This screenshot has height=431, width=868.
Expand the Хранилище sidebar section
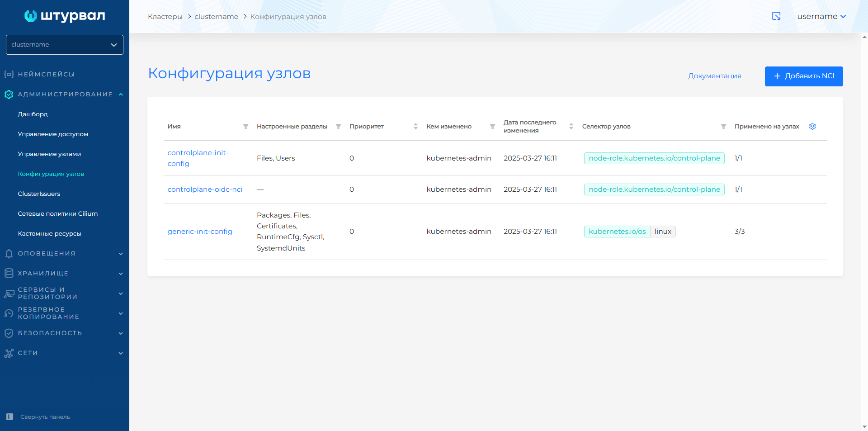point(63,274)
